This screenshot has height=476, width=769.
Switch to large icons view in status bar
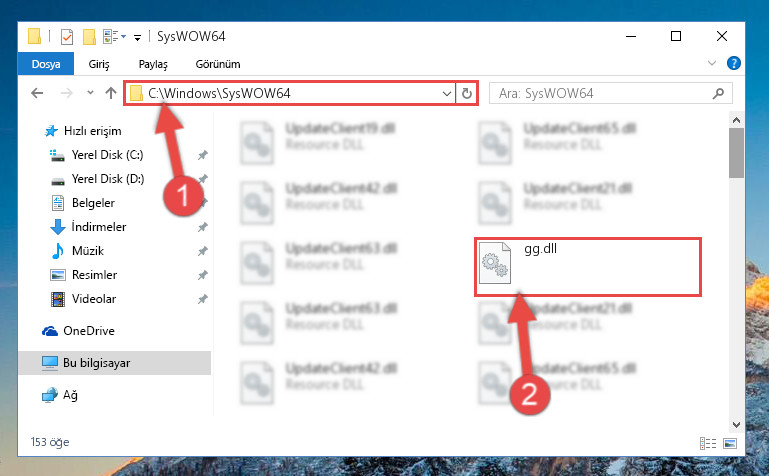(x=730, y=444)
